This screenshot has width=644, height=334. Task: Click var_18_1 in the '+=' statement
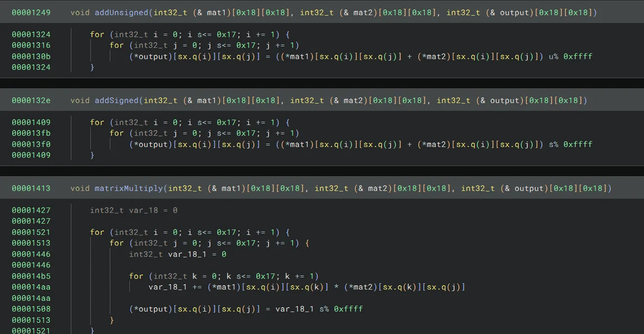pyautogui.click(x=168, y=287)
